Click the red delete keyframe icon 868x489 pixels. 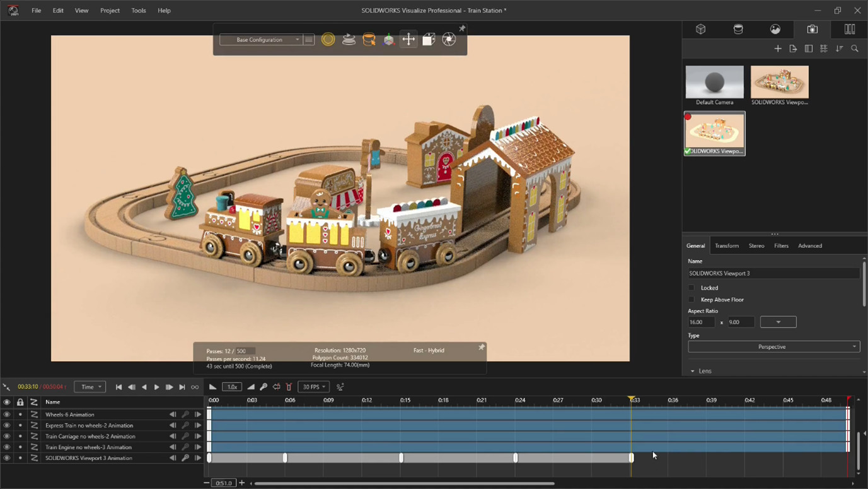[289, 387]
